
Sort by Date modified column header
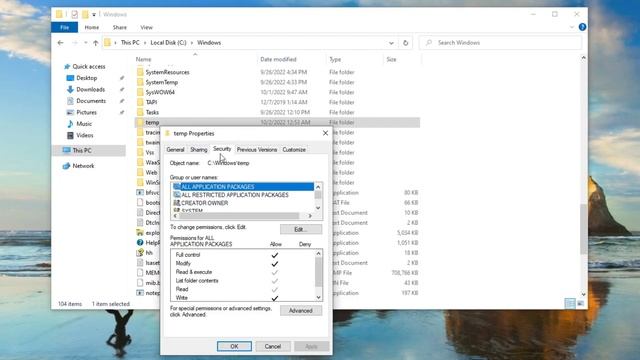pos(278,59)
